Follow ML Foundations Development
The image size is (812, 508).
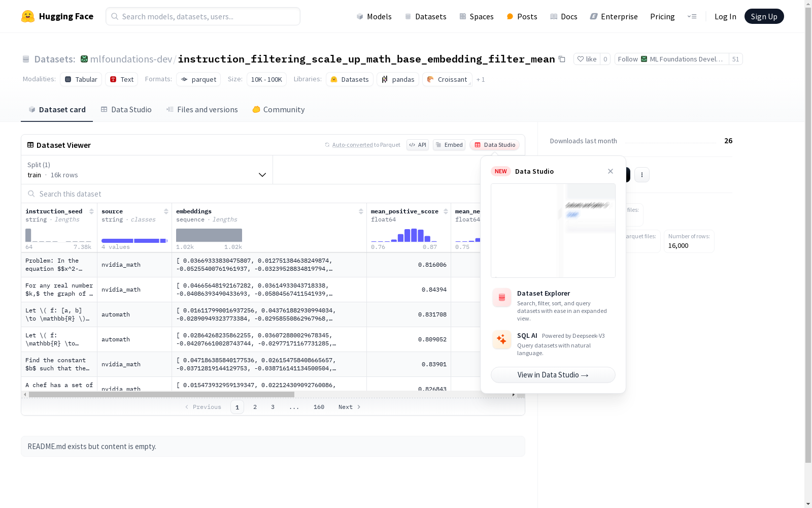(x=672, y=59)
